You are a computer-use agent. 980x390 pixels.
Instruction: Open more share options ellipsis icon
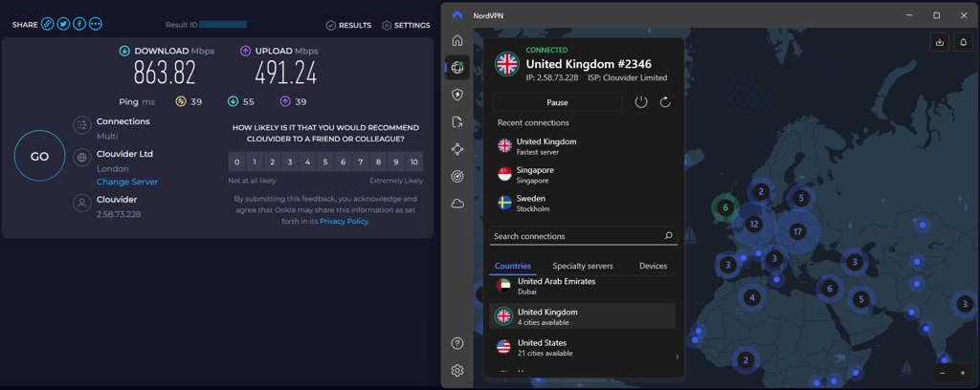95,24
